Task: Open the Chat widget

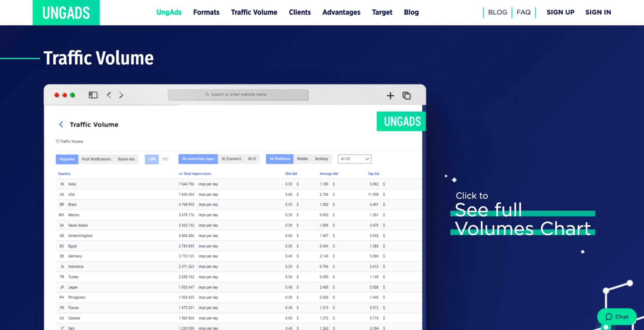Action: pos(617,316)
